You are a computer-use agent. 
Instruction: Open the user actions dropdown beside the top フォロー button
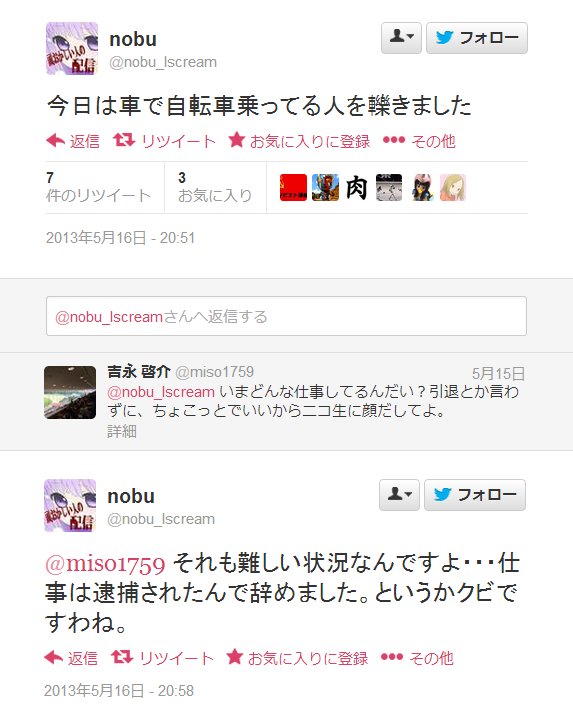tap(401, 38)
